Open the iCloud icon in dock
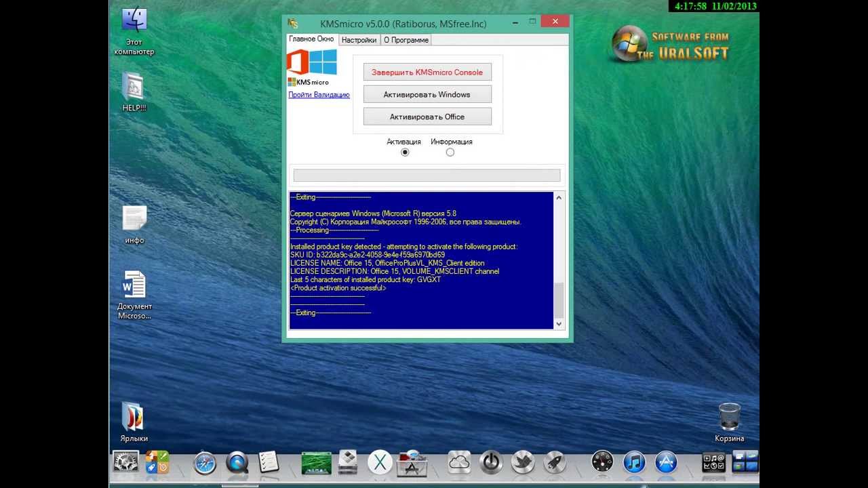This screenshot has height=488, width=868. click(459, 463)
